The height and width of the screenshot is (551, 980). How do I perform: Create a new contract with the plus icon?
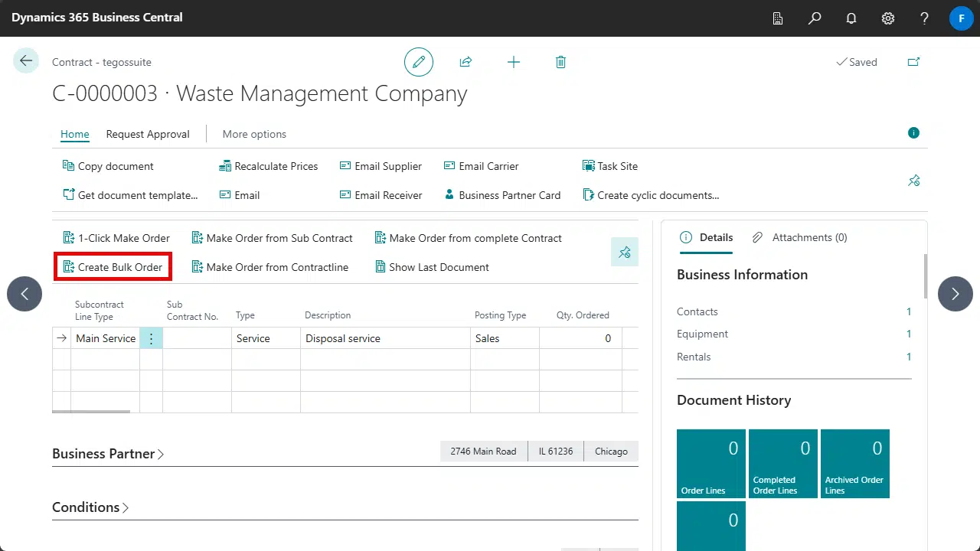513,62
